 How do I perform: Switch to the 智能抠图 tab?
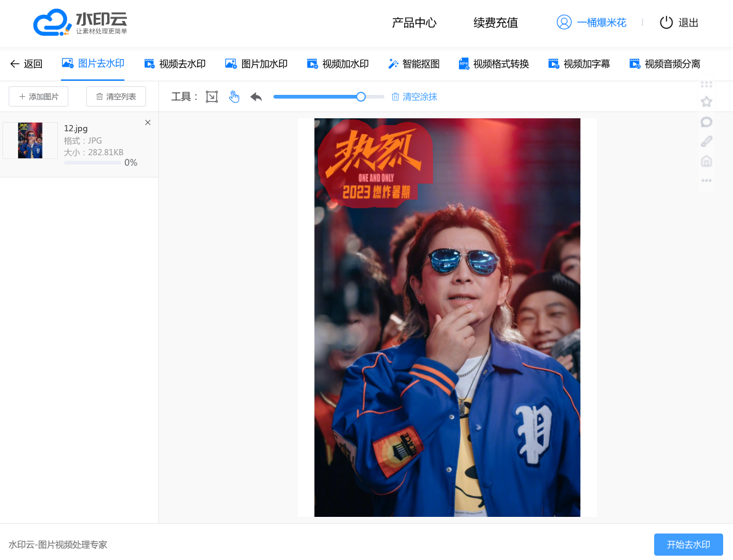click(x=421, y=63)
